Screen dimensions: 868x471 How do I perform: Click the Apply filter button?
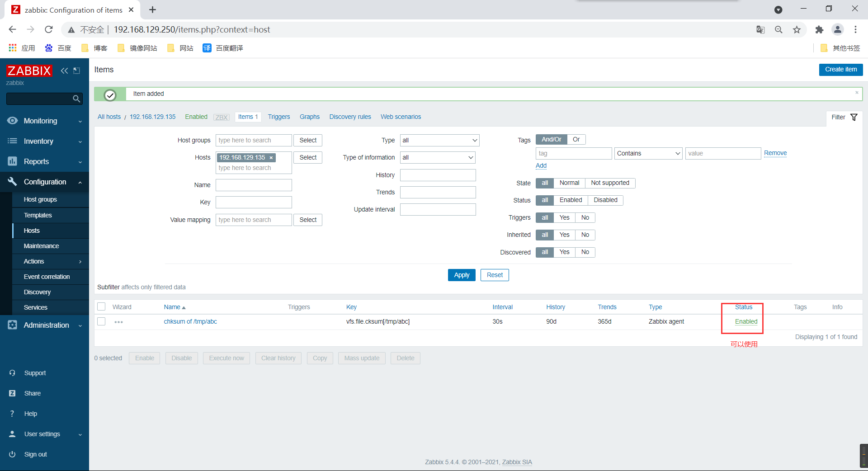[462, 275]
